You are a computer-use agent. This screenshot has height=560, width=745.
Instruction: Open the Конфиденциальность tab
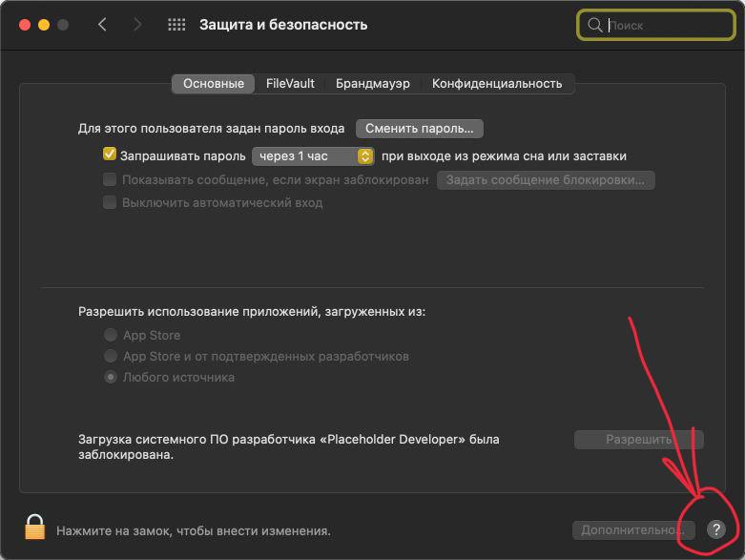[x=497, y=84]
